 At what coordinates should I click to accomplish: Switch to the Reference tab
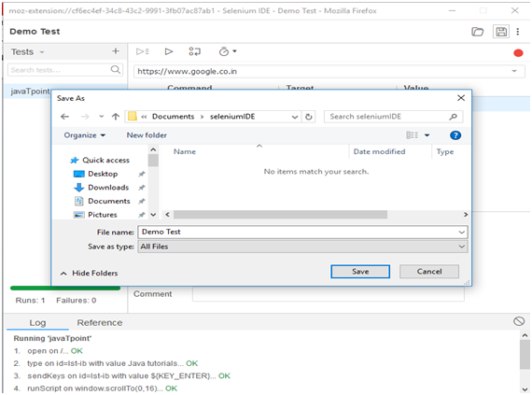point(100,323)
